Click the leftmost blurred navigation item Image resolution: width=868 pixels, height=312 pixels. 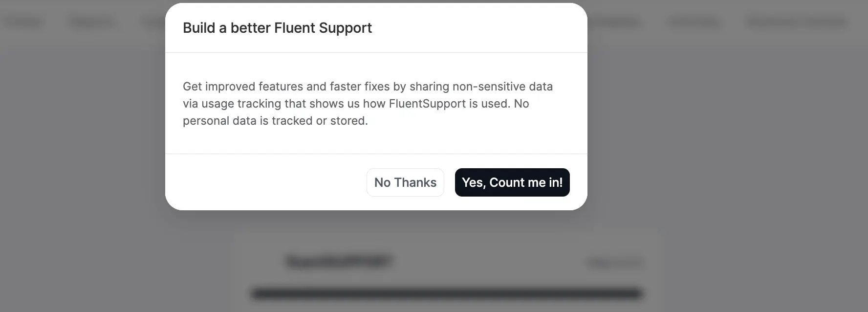tap(24, 22)
